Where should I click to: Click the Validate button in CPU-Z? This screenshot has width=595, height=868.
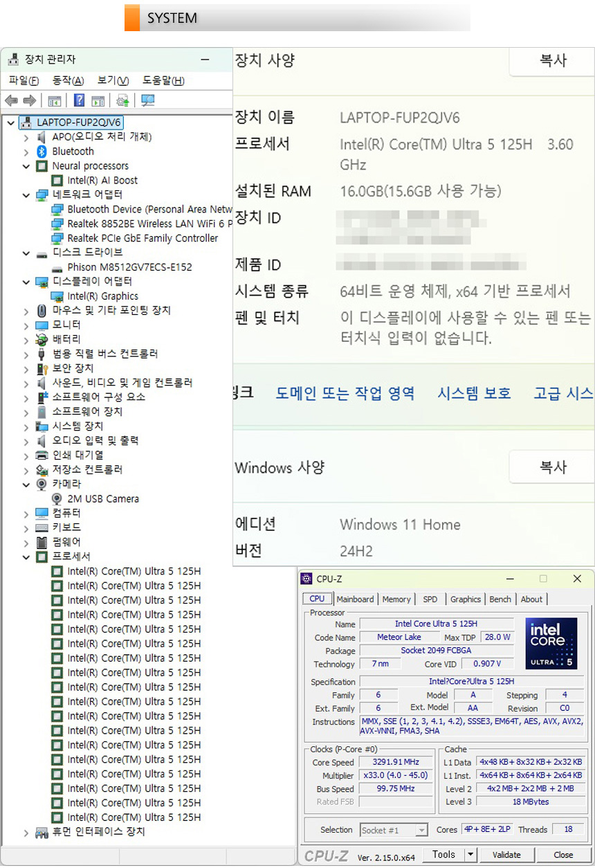[x=506, y=855]
